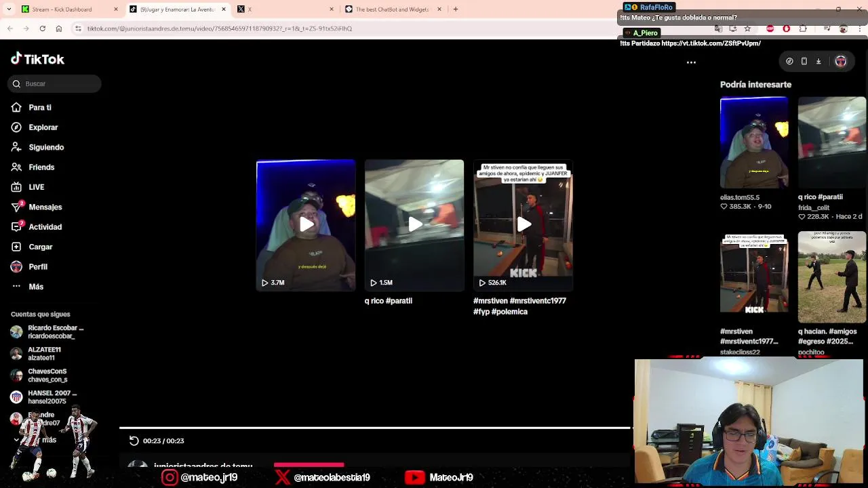
Task: Click the Cargar upload icon
Action: coord(16,247)
